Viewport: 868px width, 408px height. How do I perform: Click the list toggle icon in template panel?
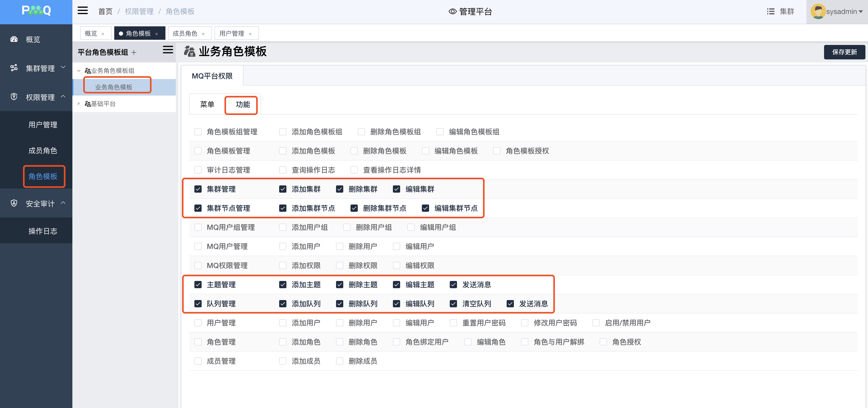click(168, 50)
